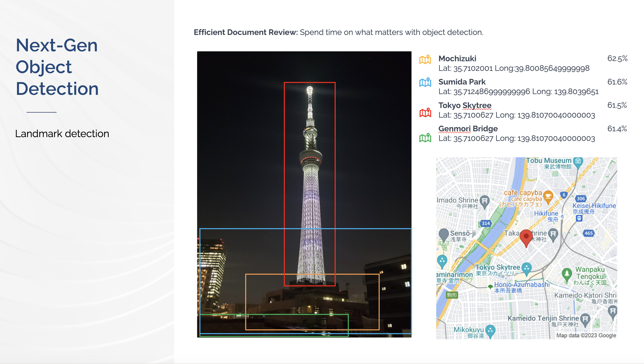Image resolution: width=644 pixels, height=364 pixels.
Task: Click the green Genmori Bridge map icon
Action: tap(425, 138)
